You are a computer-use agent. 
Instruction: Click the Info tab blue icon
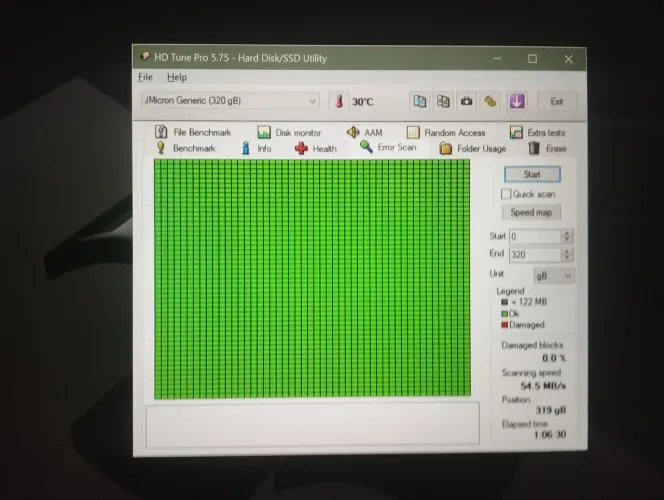(246, 148)
